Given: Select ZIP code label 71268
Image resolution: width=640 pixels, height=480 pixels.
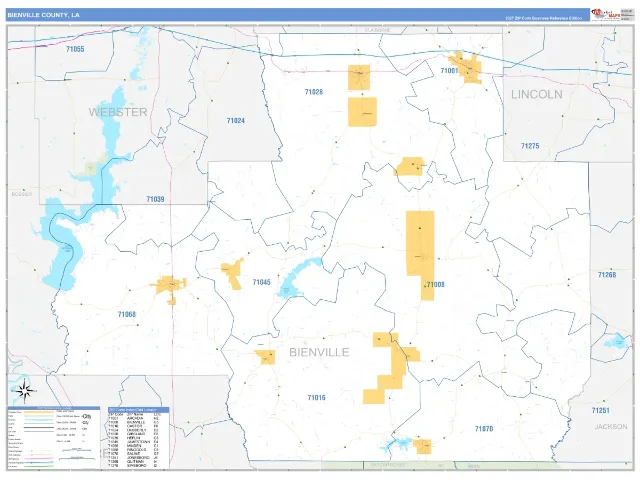Looking at the screenshot, I should click(x=607, y=275).
